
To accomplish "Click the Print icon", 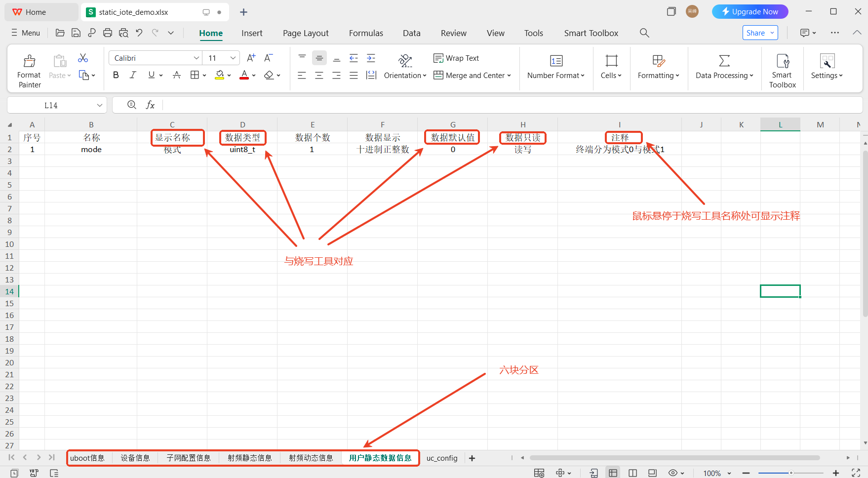I will coord(108,33).
